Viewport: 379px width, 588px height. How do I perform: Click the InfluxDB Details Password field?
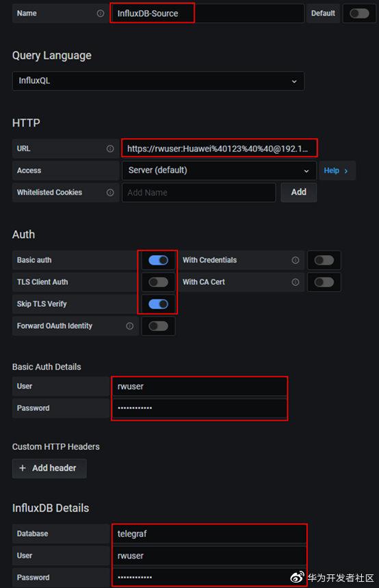(x=209, y=578)
